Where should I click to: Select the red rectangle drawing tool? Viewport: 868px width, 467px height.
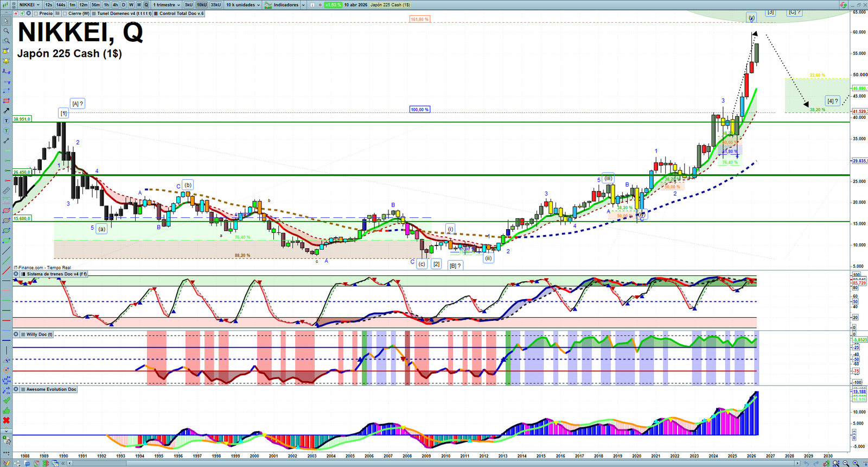coord(7,101)
